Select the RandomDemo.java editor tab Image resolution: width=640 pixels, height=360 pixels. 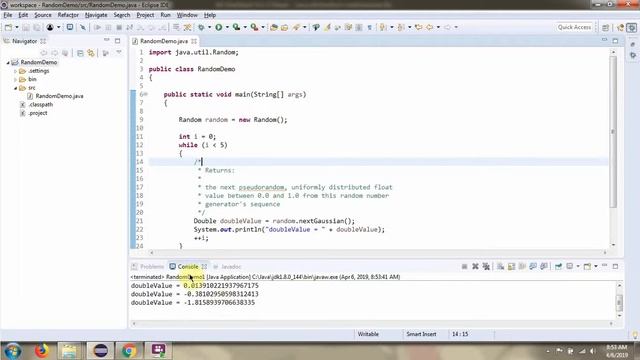click(x=164, y=41)
